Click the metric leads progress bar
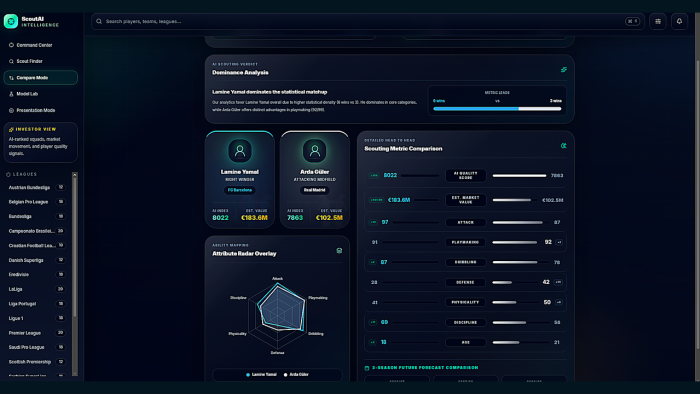 (497, 109)
